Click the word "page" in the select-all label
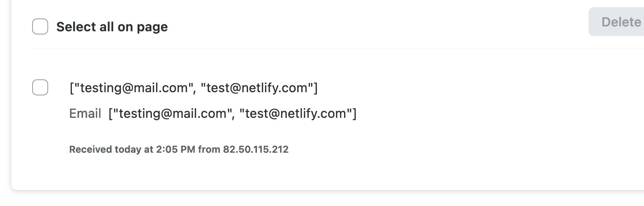Image resolution: width=644 pixels, height=206 pixels. coord(152,27)
